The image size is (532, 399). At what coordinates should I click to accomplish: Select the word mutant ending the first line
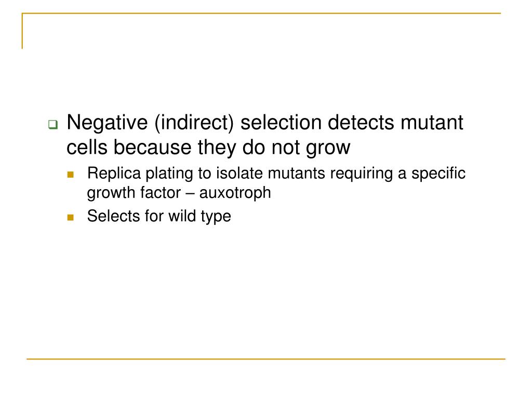point(432,123)
